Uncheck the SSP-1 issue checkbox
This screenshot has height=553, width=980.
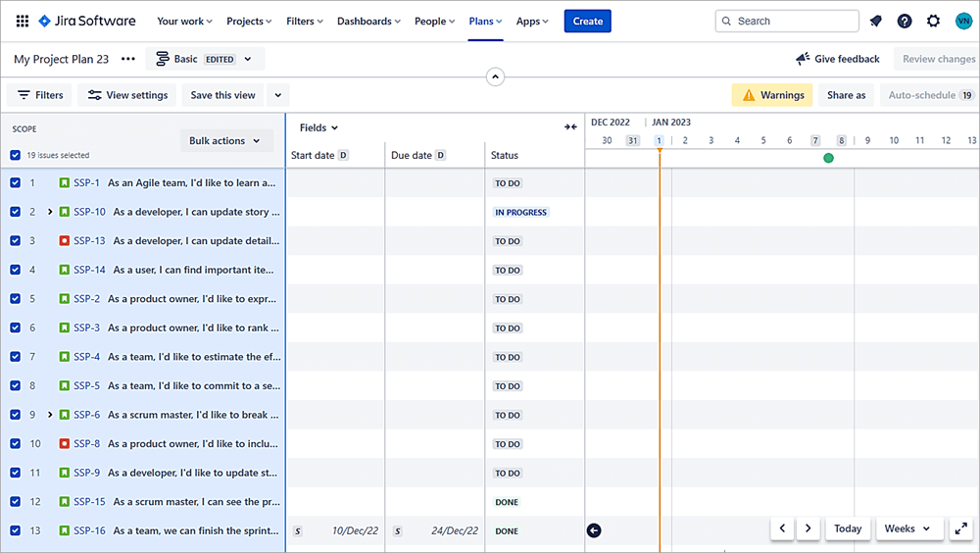16,182
